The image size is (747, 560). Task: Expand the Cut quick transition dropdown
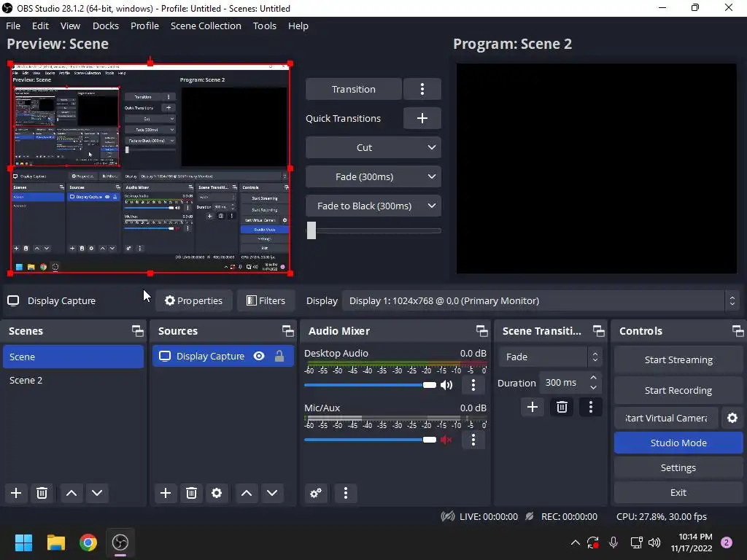point(432,147)
